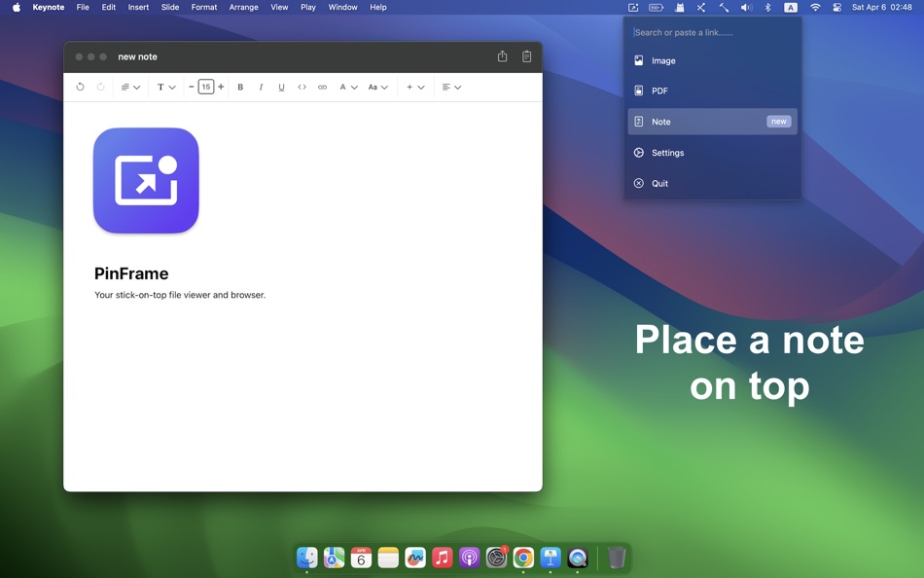The width and height of the screenshot is (924, 578).
Task: Open the Wi-Fi menu
Action: 815,7
